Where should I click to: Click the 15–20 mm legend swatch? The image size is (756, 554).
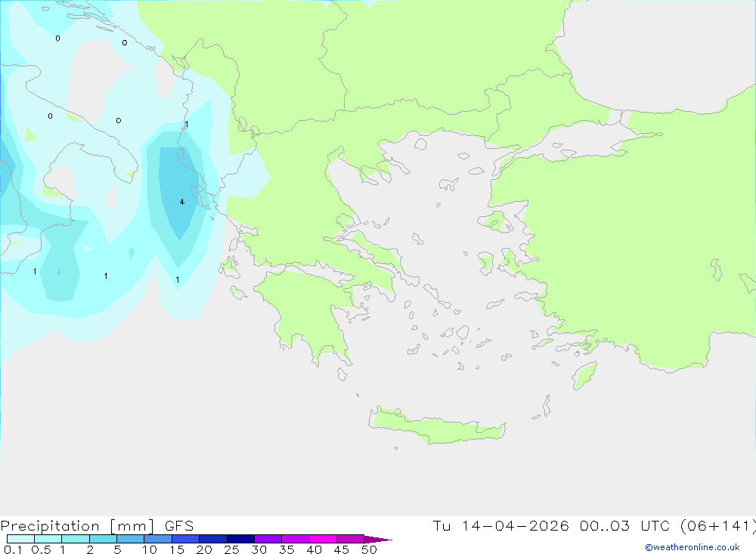pyautogui.click(x=186, y=539)
